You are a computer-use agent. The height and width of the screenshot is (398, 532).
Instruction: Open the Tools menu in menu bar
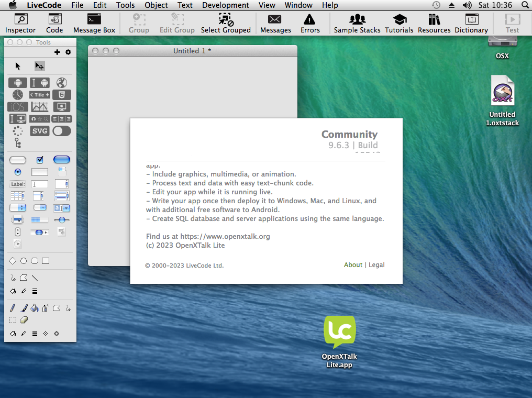coord(125,5)
